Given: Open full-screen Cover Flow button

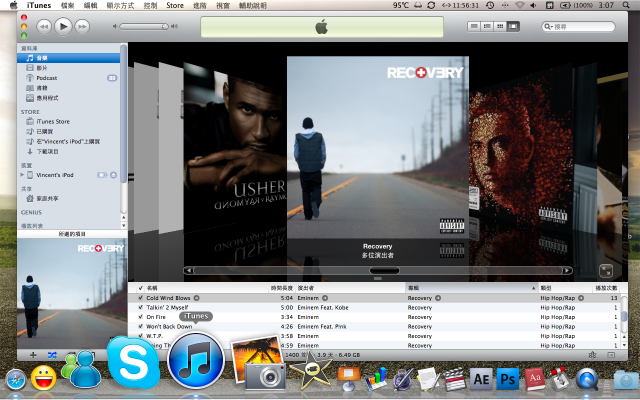Looking at the screenshot, I should (x=606, y=271).
